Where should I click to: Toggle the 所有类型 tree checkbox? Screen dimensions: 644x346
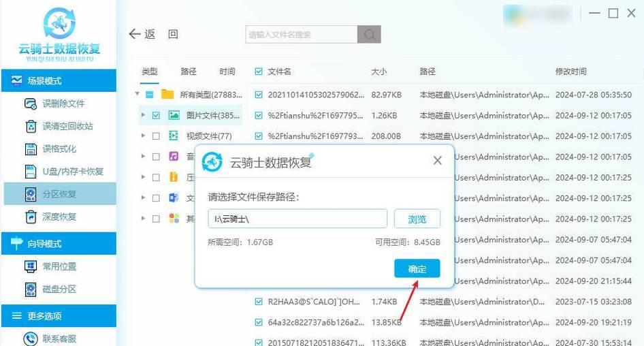coord(150,95)
